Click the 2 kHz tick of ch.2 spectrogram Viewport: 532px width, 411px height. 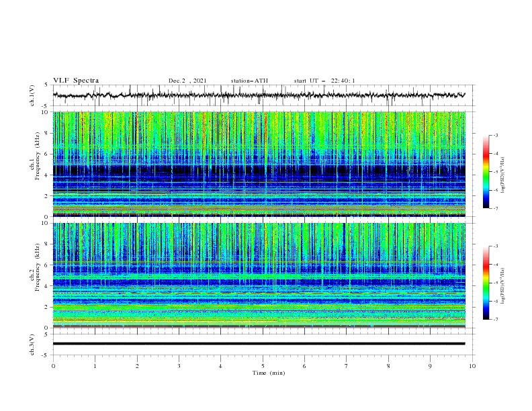tap(48, 307)
